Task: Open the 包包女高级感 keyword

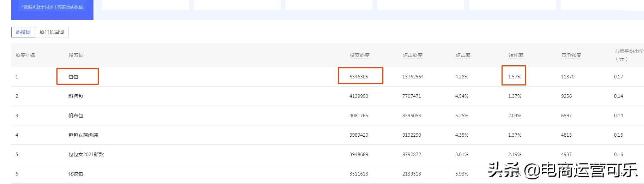Action: point(83,135)
